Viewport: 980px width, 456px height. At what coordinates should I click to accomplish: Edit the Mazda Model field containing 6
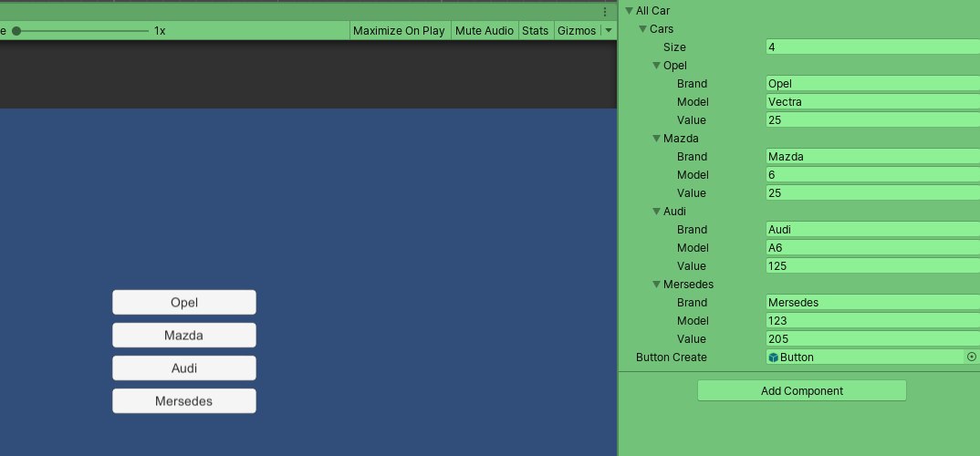point(872,175)
